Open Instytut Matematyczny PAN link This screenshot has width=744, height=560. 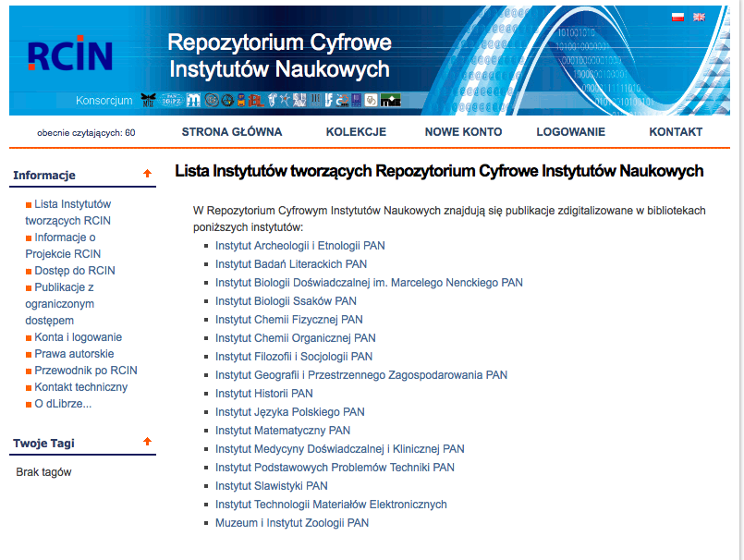pos(282,431)
